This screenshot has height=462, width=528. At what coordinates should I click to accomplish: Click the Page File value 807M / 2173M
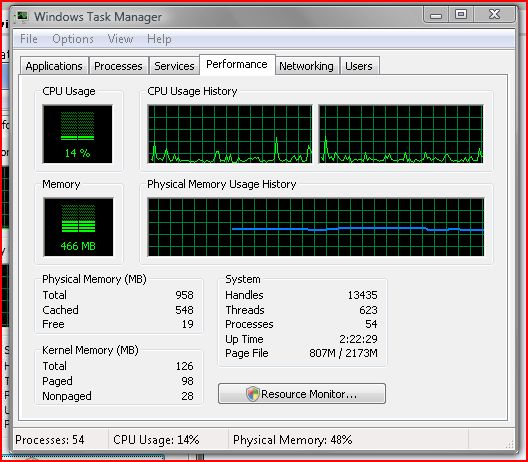(343, 353)
